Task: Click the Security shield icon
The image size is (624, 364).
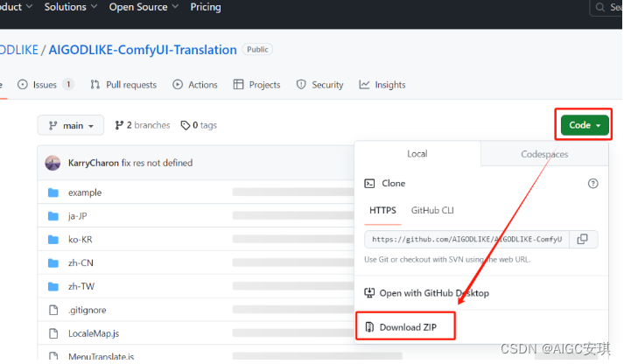Action: click(x=301, y=84)
